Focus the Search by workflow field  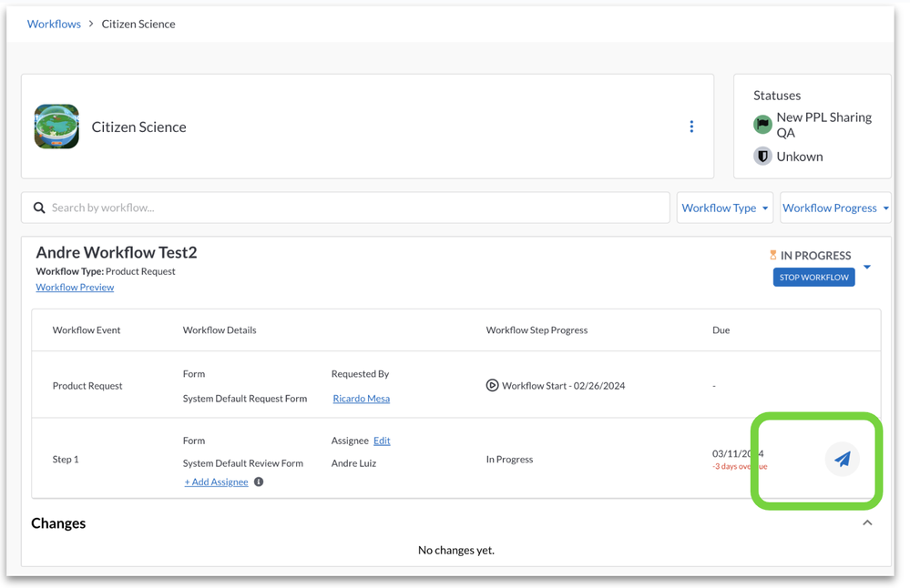click(355, 208)
